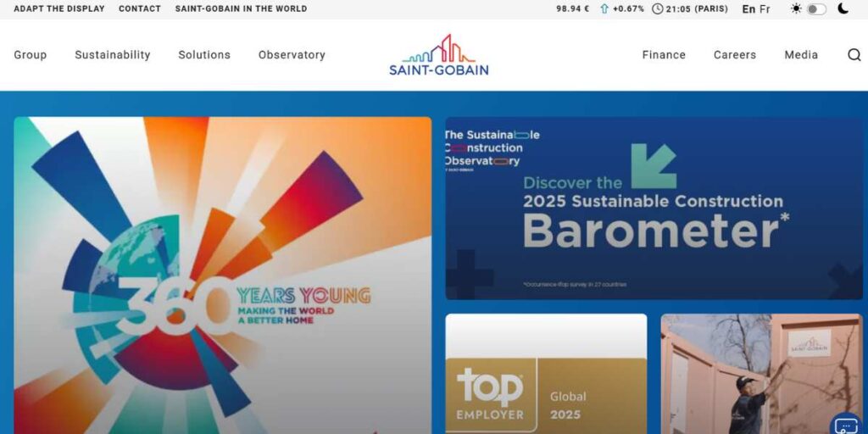Click the 98.94 € share price
868x434 pixels.
pyautogui.click(x=572, y=8)
